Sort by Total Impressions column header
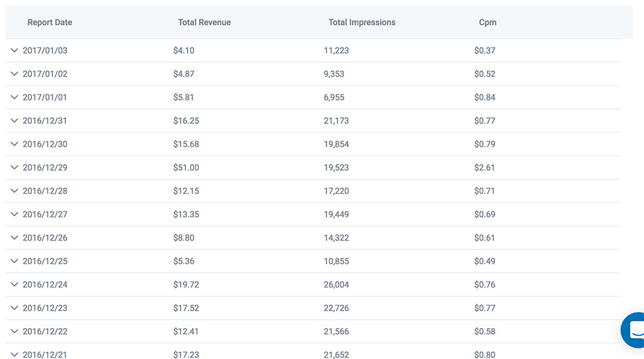The image size is (644, 359). tap(362, 23)
